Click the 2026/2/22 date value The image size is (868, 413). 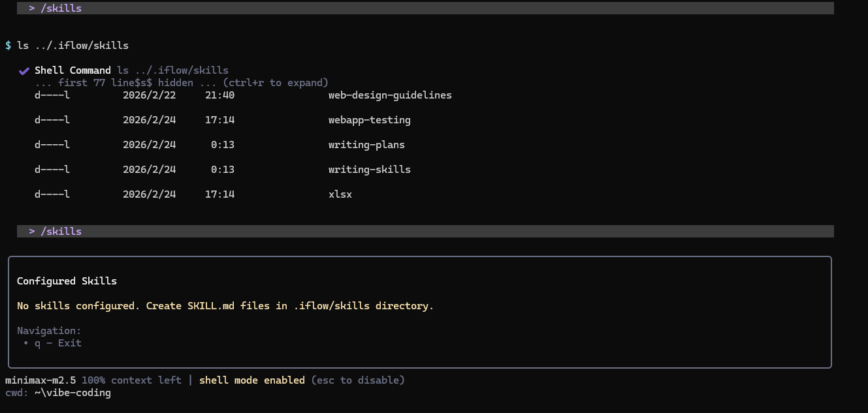(x=149, y=95)
